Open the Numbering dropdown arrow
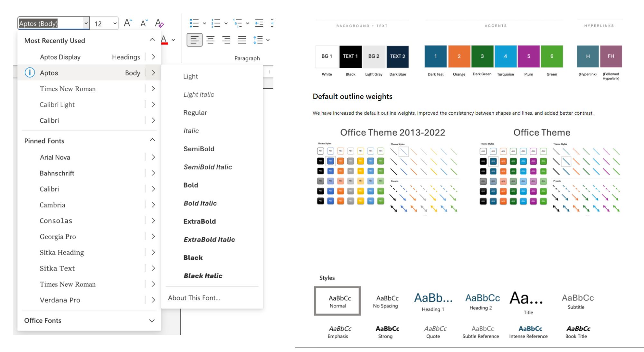The height and width of the screenshot is (352, 644). coord(226,23)
